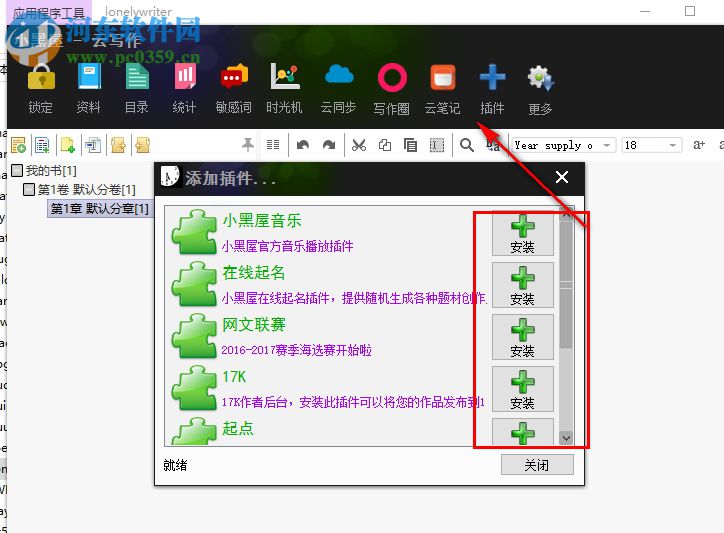Collapse the 我的书[1] tree node
This screenshot has width=724, height=533.
point(17,170)
